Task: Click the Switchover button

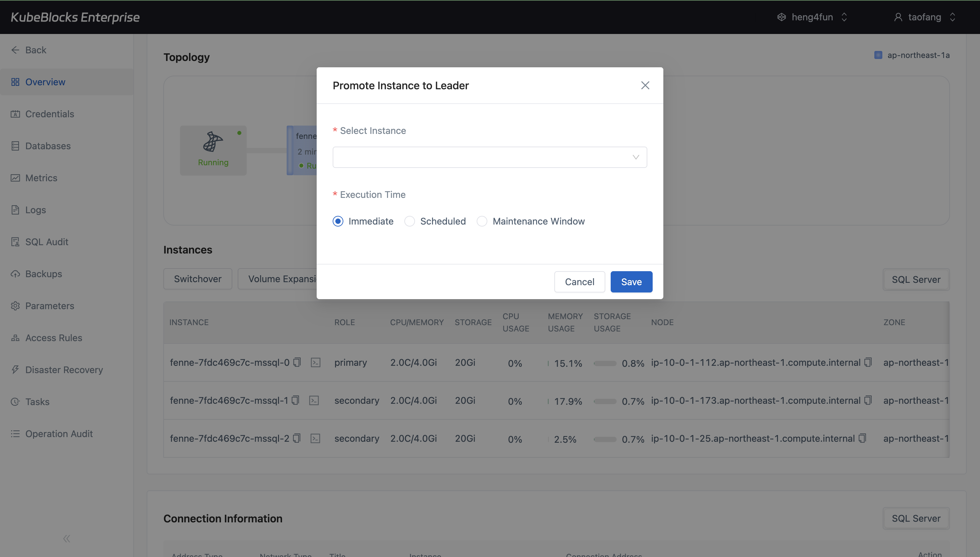Action: click(198, 278)
